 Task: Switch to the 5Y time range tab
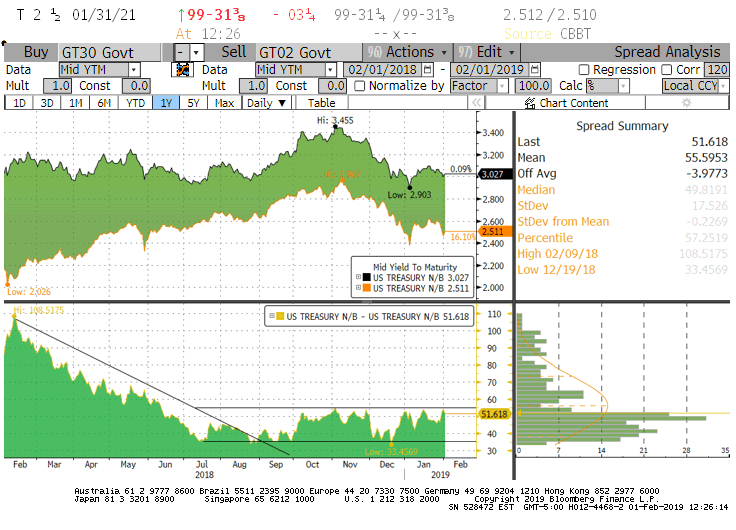pos(194,103)
